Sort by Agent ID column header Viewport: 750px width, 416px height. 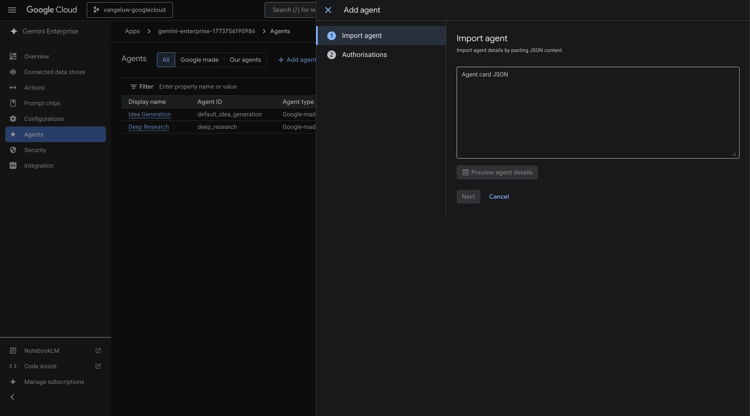[x=210, y=102]
